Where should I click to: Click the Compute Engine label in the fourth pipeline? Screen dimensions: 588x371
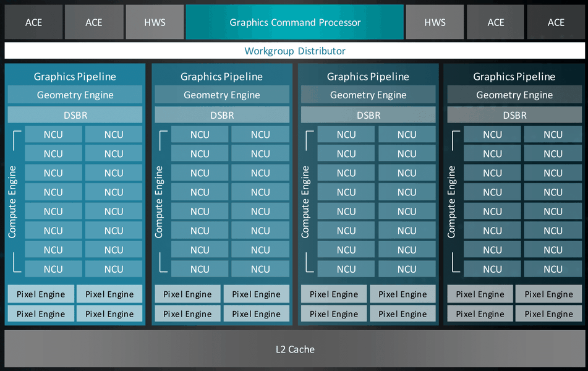click(x=451, y=202)
